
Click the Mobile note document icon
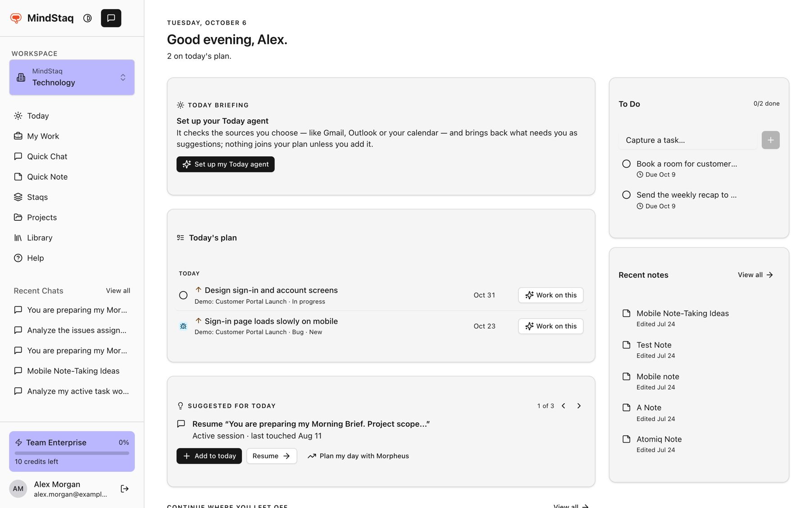pyautogui.click(x=626, y=376)
